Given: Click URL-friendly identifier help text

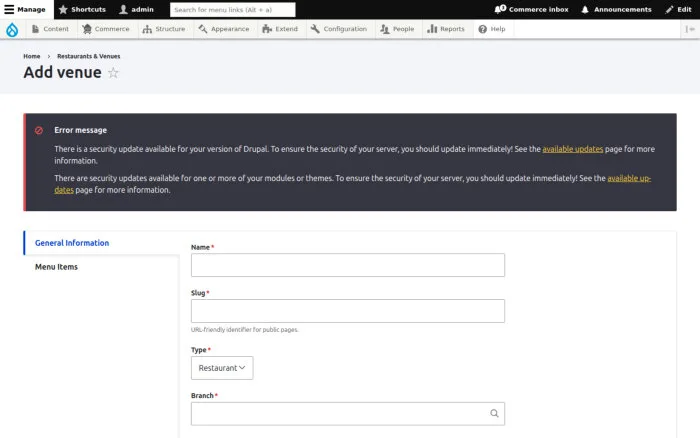Looking at the screenshot, I should (245, 330).
